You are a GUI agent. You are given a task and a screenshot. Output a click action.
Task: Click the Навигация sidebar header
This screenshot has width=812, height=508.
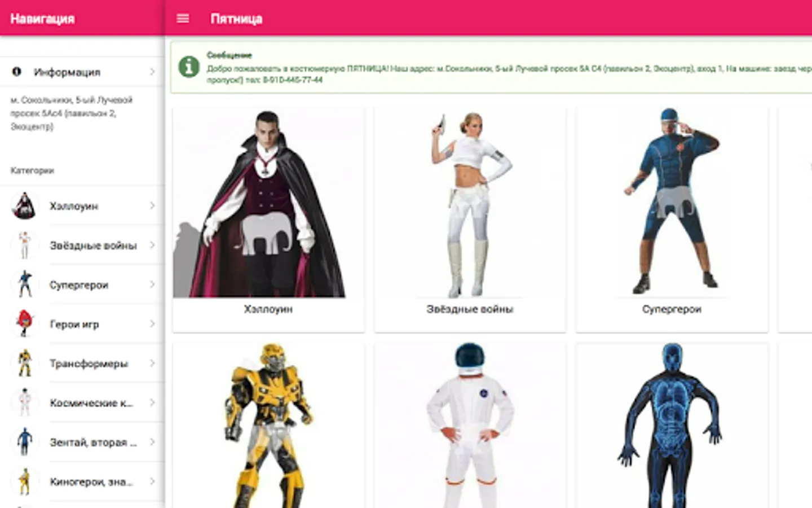coord(42,19)
